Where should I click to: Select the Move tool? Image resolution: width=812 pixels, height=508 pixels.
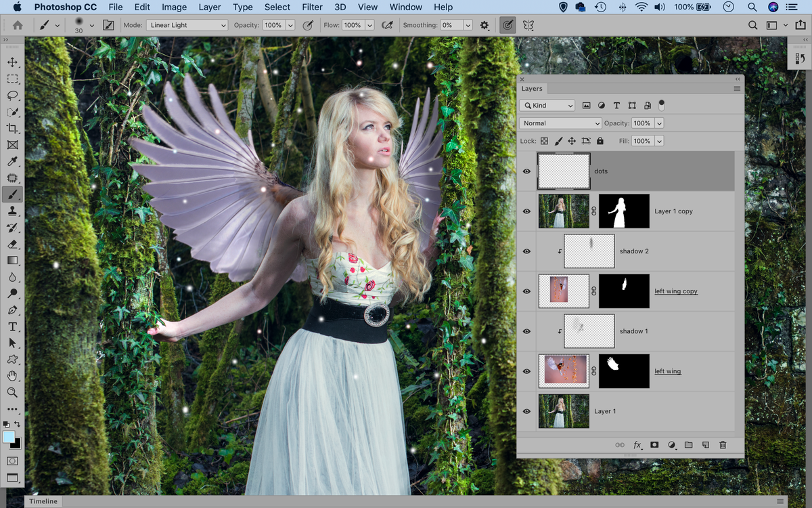click(x=14, y=62)
